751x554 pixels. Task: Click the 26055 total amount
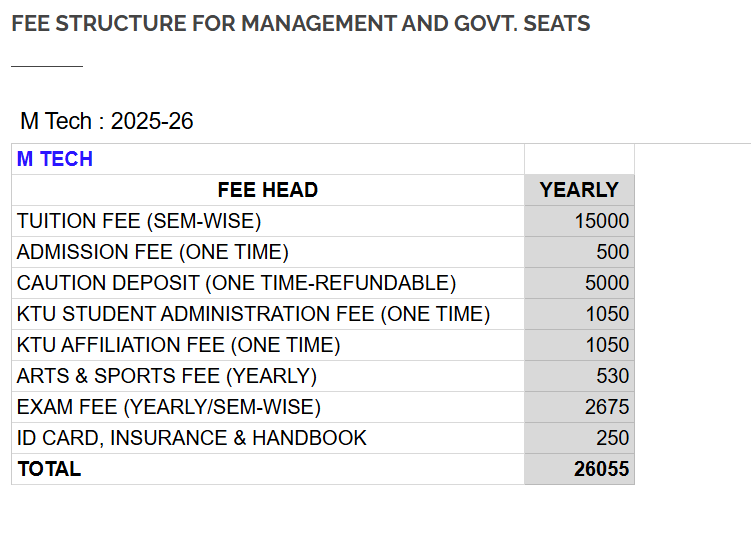(602, 469)
